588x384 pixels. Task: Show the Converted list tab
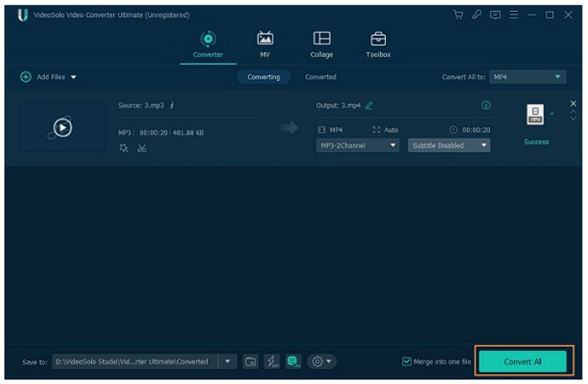(x=321, y=77)
